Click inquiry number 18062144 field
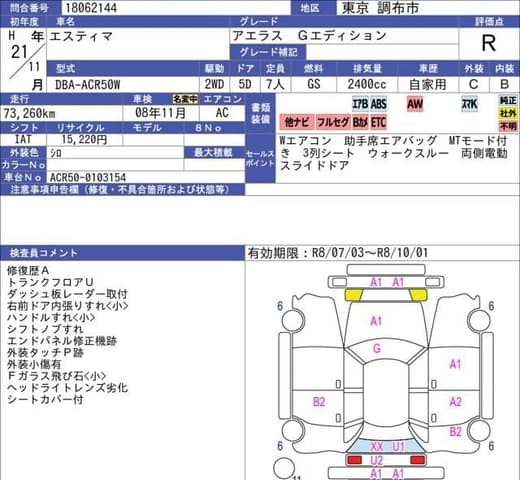520x480 pixels. (176, 8)
